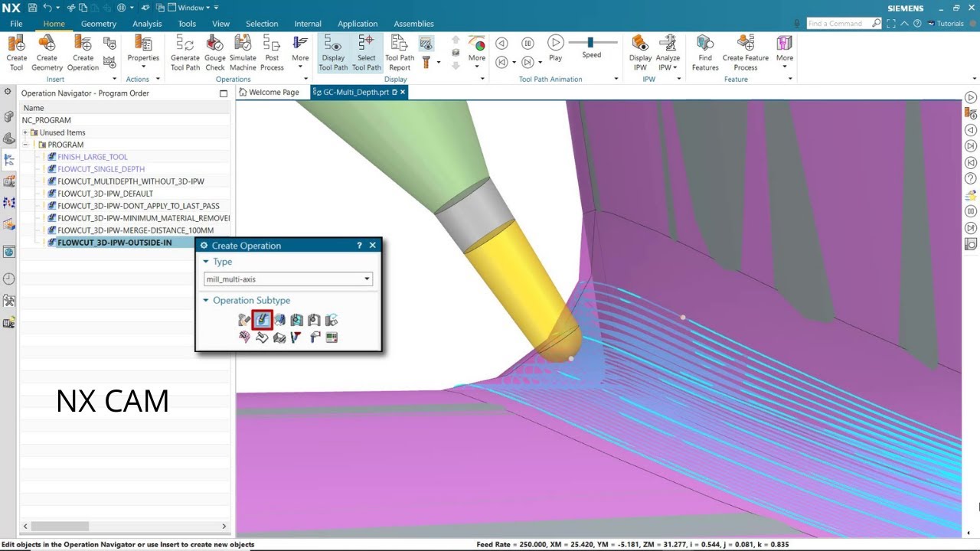Select FLOWCUT_MULTIDEPTH_WITHOUT_3D-IPW operation

(x=130, y=181)
